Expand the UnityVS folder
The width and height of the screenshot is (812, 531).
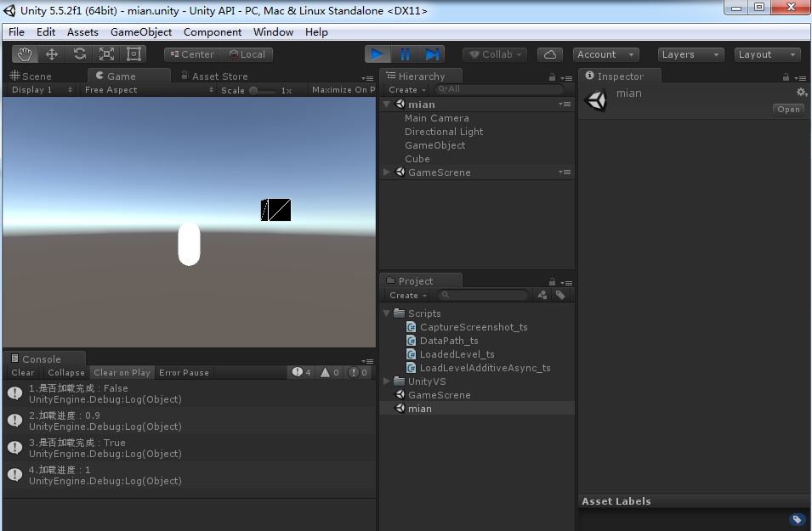(x=386, y=381)
